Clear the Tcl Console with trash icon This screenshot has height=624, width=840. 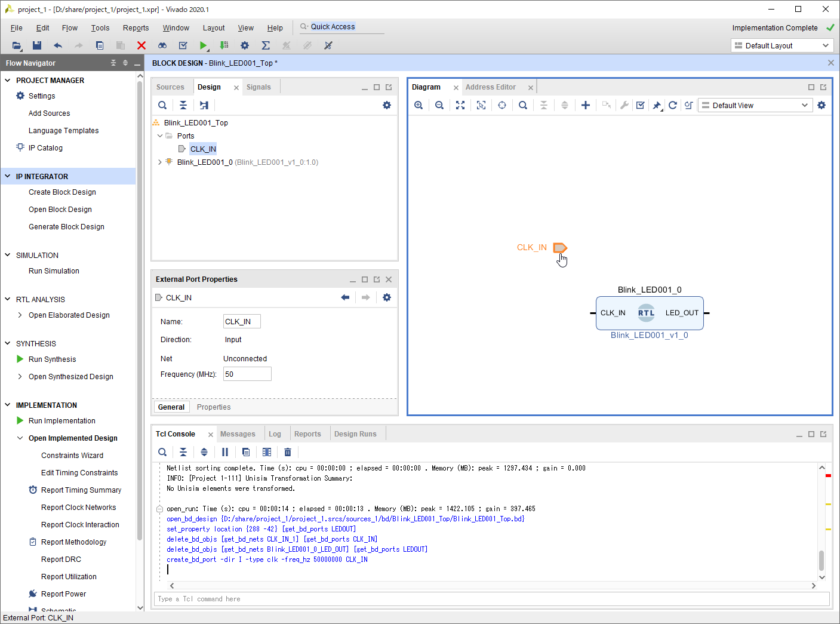[288, 452]
